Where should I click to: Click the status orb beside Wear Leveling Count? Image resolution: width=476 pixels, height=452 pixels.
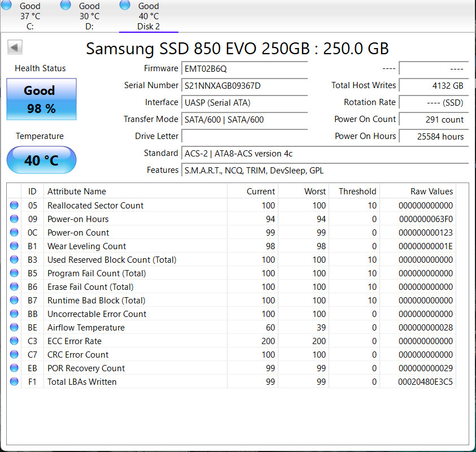click(x=14, y=246)
